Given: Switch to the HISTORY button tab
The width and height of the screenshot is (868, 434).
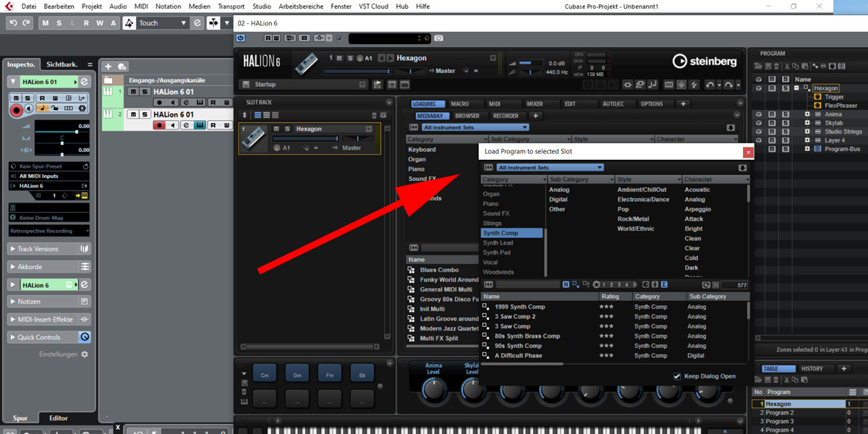Looking at the screenshot, I should click(812, 369).
